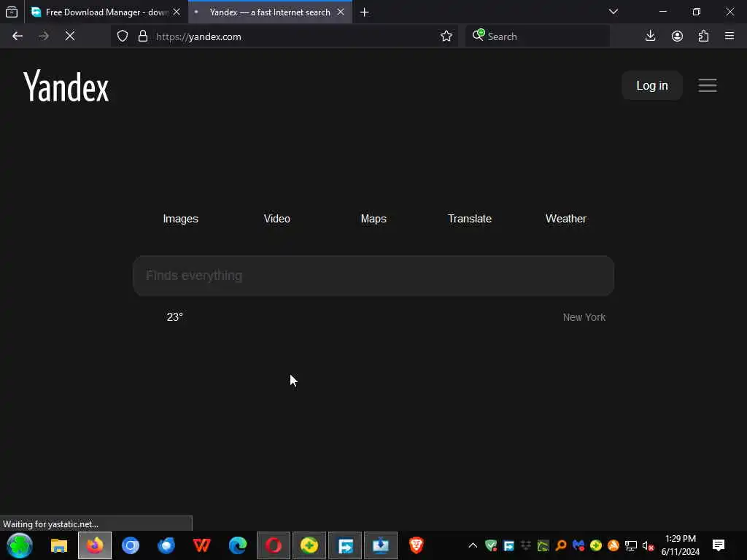The width and height of the screenshot is (747, 560).
Task: Close the Yandex tab
Action: (341, 12)
